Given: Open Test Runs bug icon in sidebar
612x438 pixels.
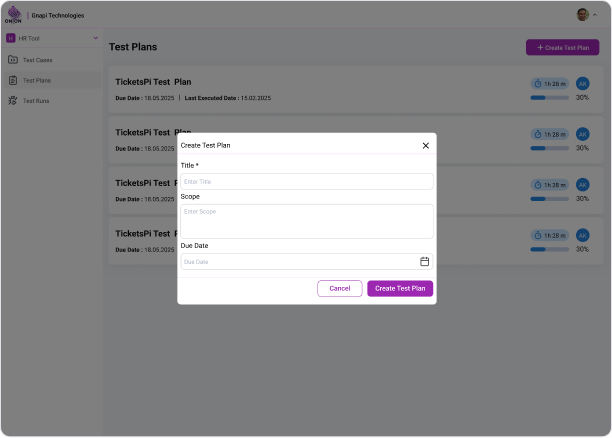Looking at the screenshot, I should 13,101.
